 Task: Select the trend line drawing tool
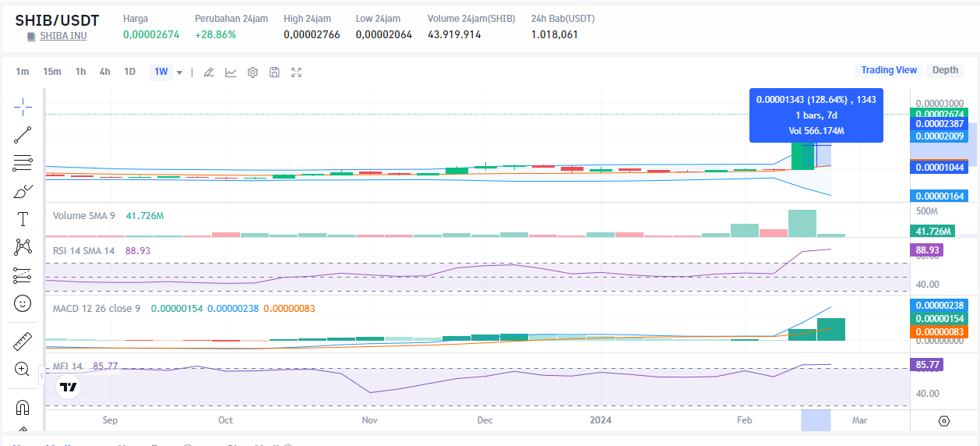pos(23,135)
